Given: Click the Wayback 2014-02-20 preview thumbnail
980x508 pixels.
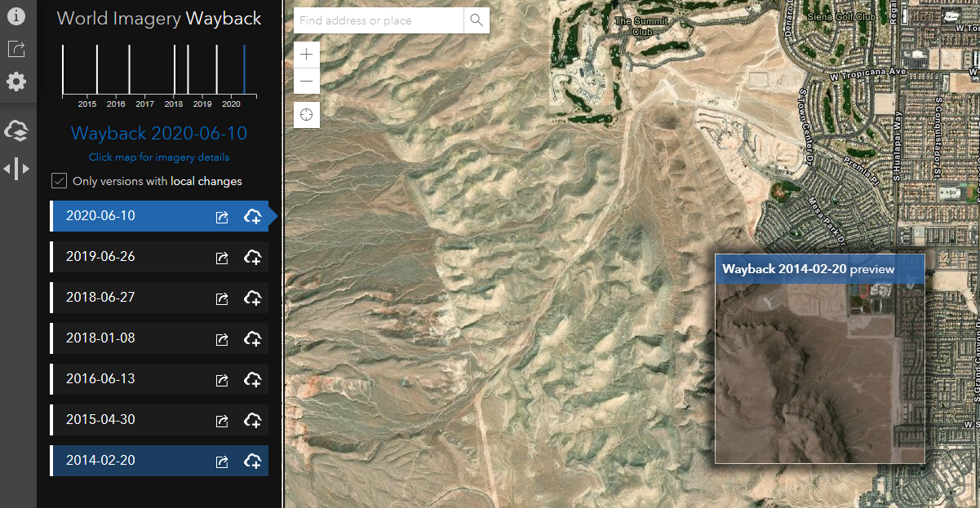Looking at the screenshot, I should point(820,359).
